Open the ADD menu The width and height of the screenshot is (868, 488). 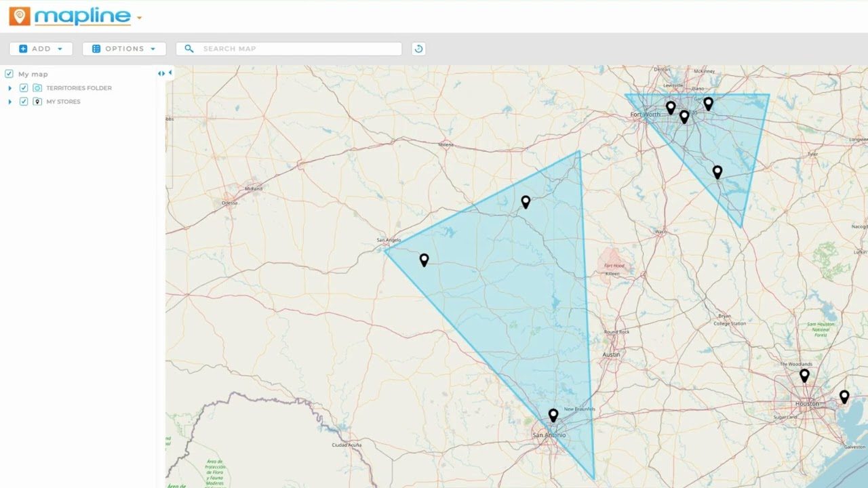click(x=41, y=49)
